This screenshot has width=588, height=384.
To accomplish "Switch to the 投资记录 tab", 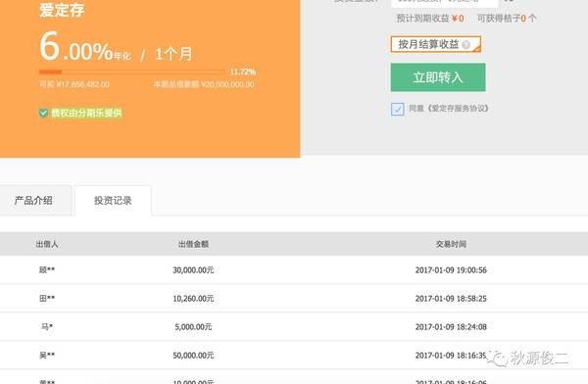I will 113,201.
